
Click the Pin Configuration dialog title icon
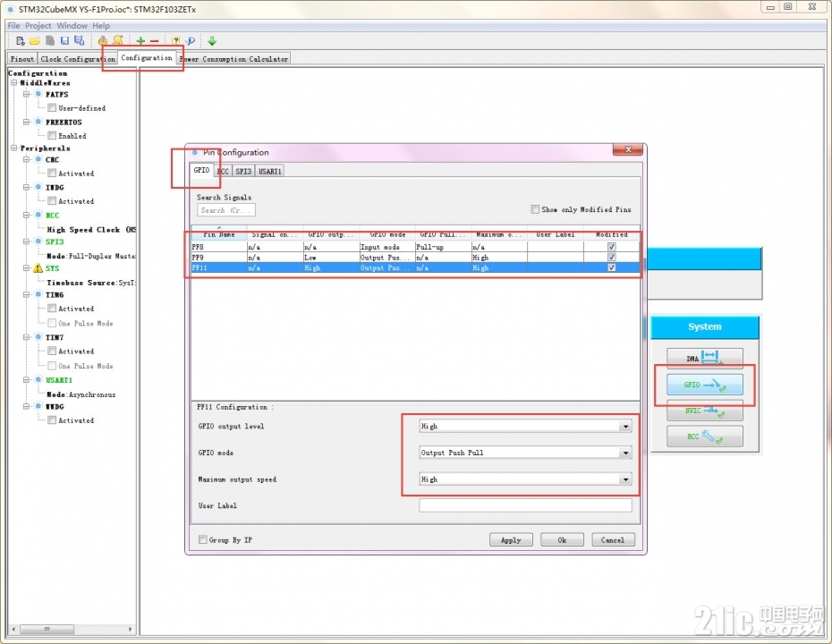[x=195, y=152]
